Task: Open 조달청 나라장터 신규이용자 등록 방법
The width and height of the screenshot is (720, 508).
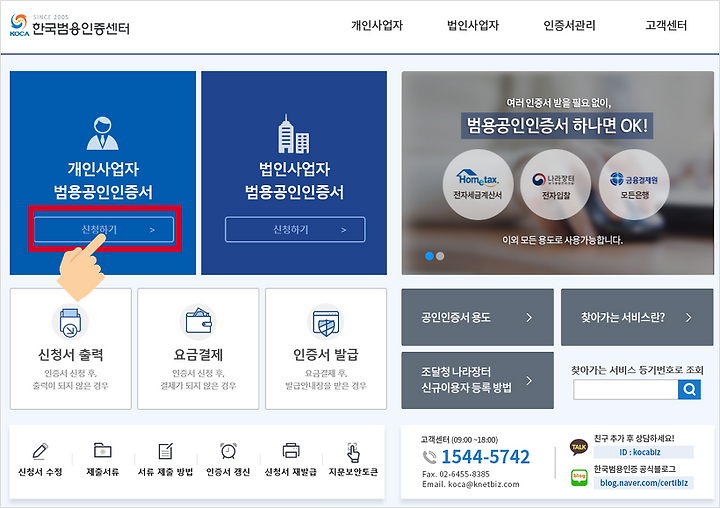Action: pyautogui.click(x=478, y=380)
